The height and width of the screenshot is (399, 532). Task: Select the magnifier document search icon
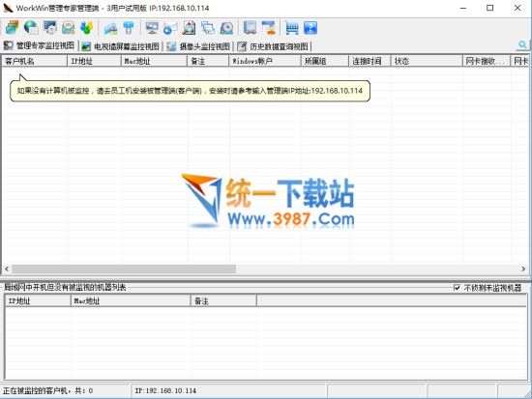click(x=189, y=28)
